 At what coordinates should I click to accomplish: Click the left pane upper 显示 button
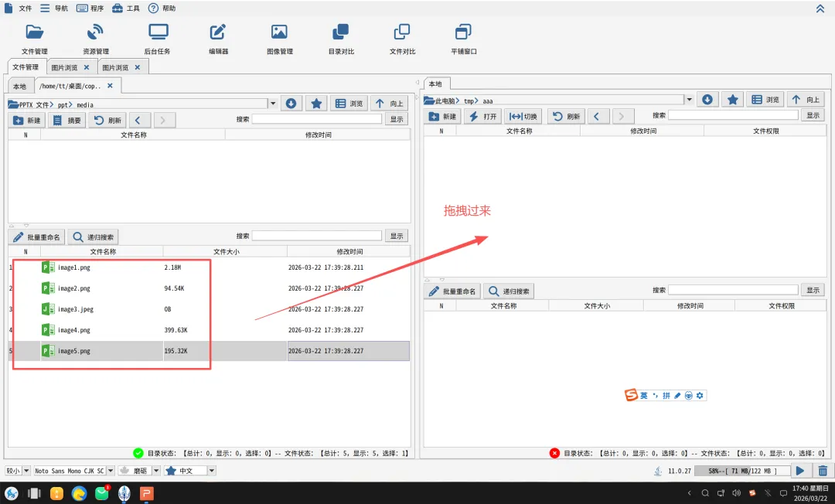click(x=397, y=119)
